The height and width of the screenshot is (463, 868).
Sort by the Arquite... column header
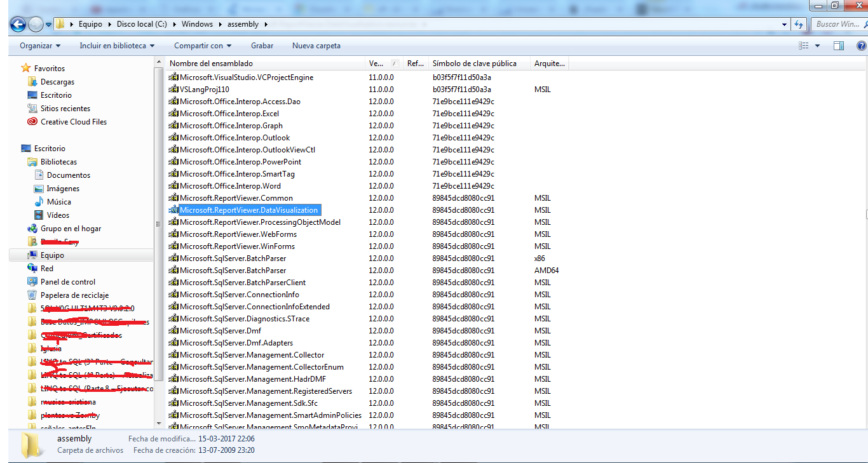[550, 64]
